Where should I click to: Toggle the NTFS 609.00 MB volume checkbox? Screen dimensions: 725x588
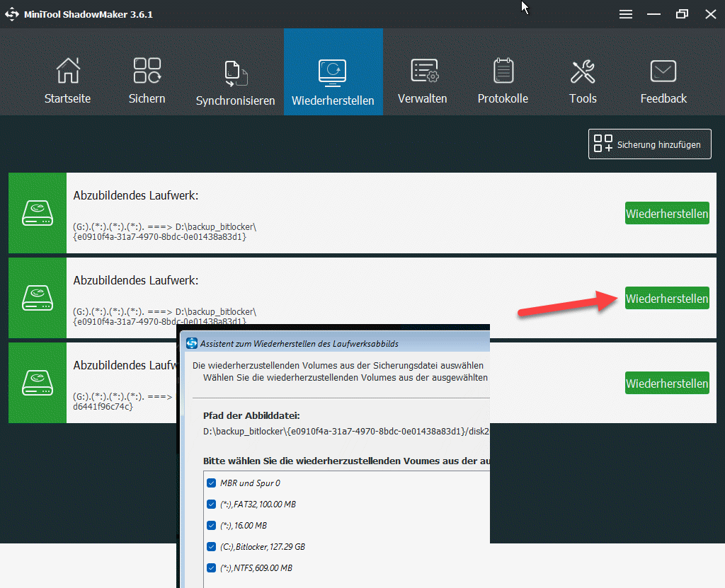coord(211,568)
